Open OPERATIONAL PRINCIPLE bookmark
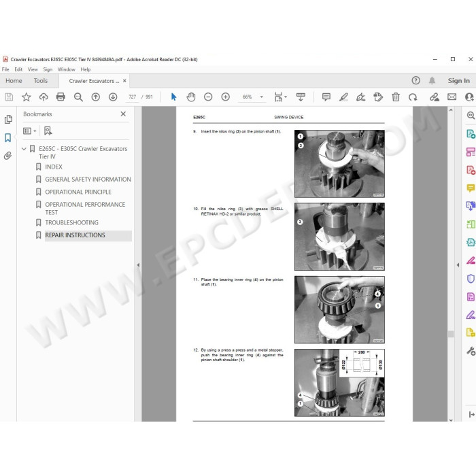This screenshot has height=476, width=476. click(78, 192)
